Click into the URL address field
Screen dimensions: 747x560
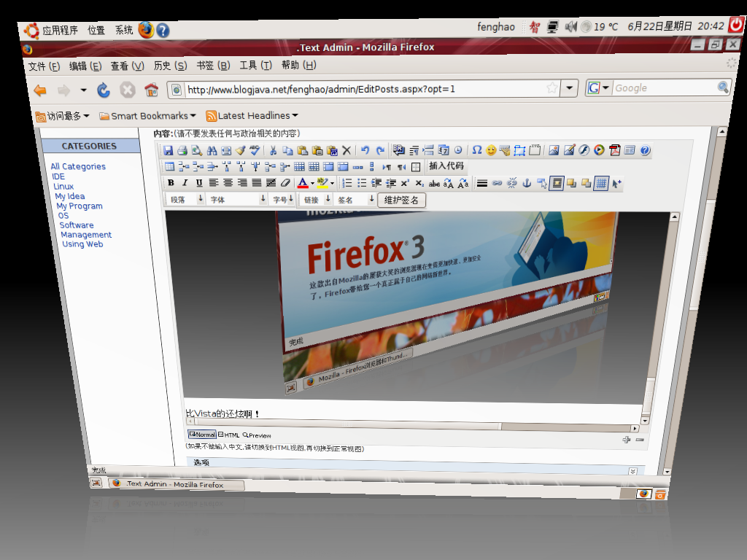point(365,89)
